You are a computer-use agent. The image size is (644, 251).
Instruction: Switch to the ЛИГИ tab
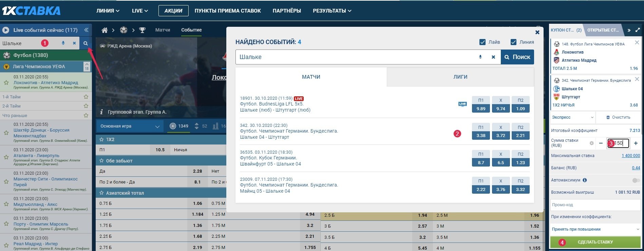click(460, 77)
